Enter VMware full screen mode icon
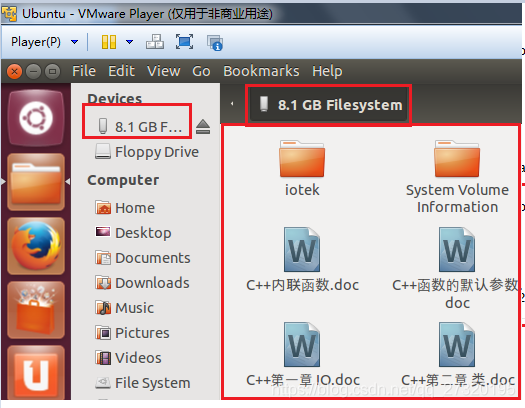 [x=184, y=42]
